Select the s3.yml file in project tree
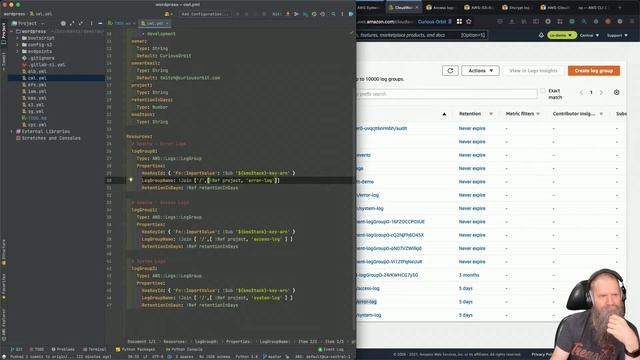640x360 pixels. [x=33, y=105]
